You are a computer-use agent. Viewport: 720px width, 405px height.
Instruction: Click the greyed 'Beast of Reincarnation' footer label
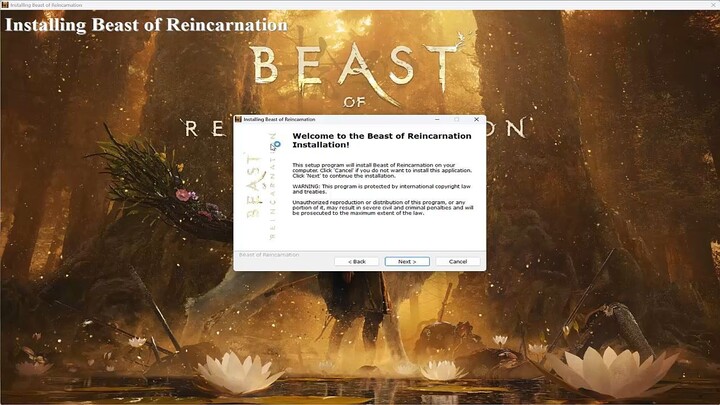click(269, 254)
